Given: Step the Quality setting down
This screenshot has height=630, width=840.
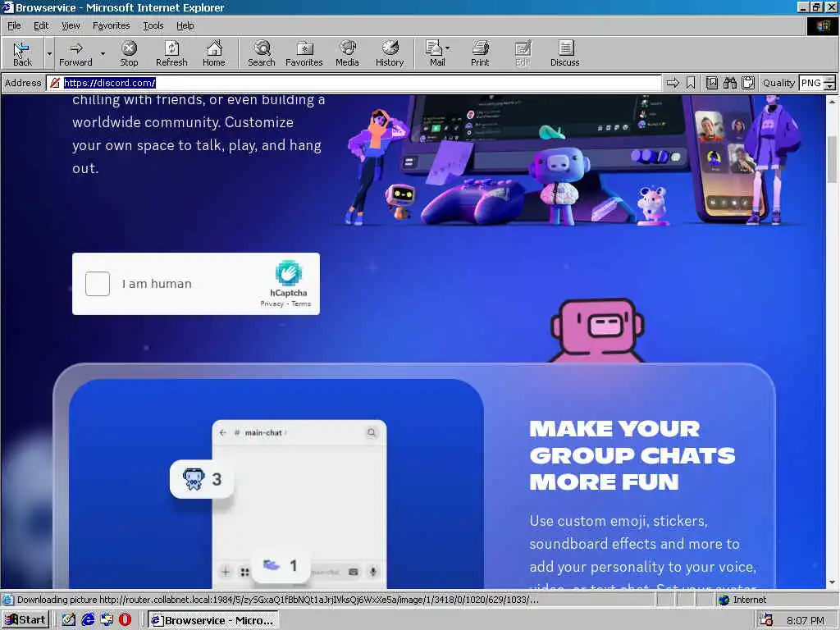Looking at the screenshot, I should (x=829, y=86).
